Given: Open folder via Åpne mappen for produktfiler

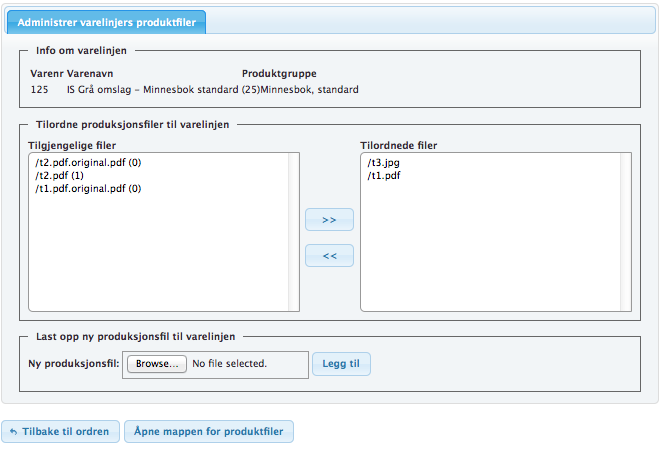Looking at the screenshot, I should click(x=208, y=432).
